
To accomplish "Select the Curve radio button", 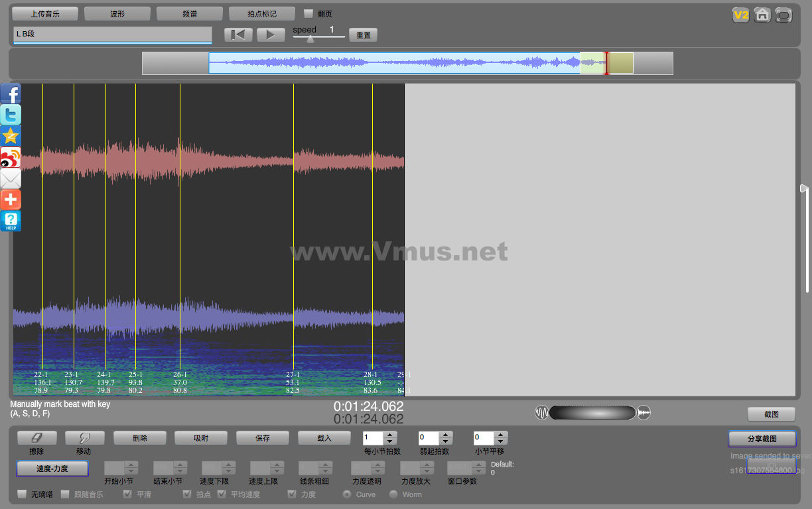I will pyautogui.click(x=347, y=494).
